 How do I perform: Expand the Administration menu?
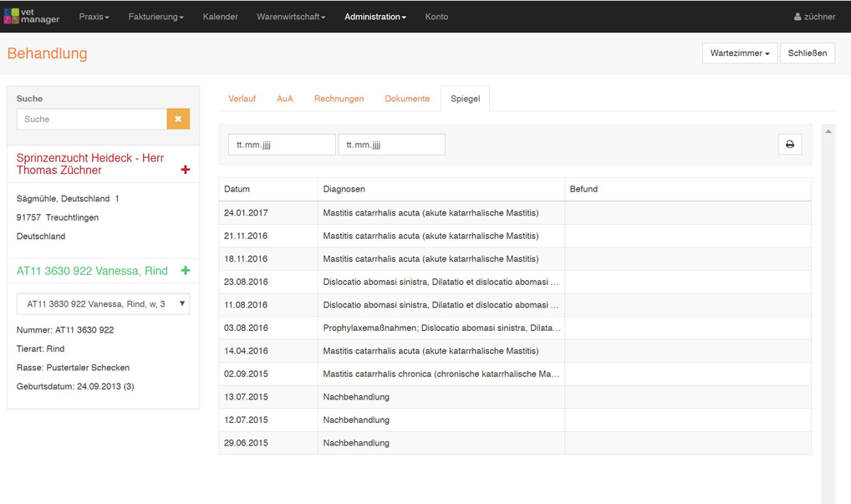click(375, 17)
